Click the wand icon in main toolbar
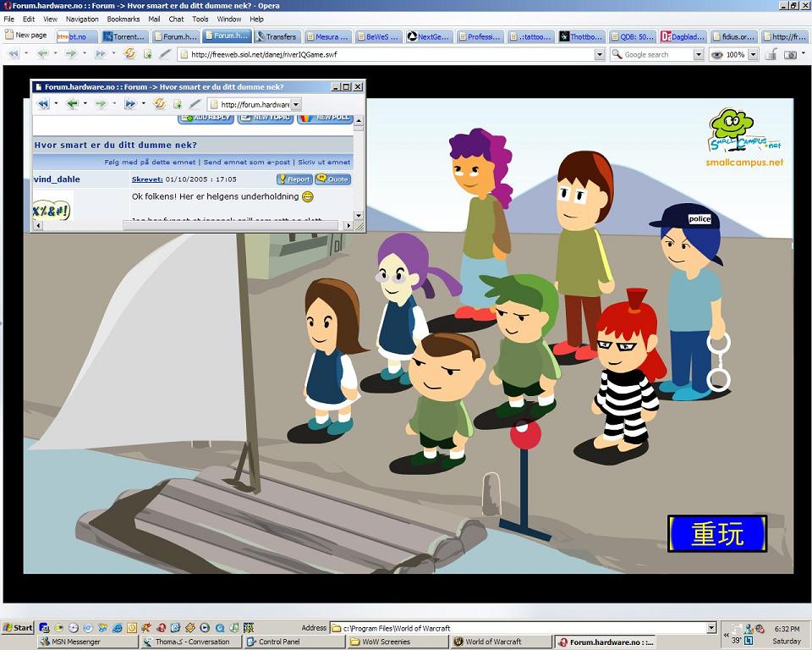 [x=165, y=54]
